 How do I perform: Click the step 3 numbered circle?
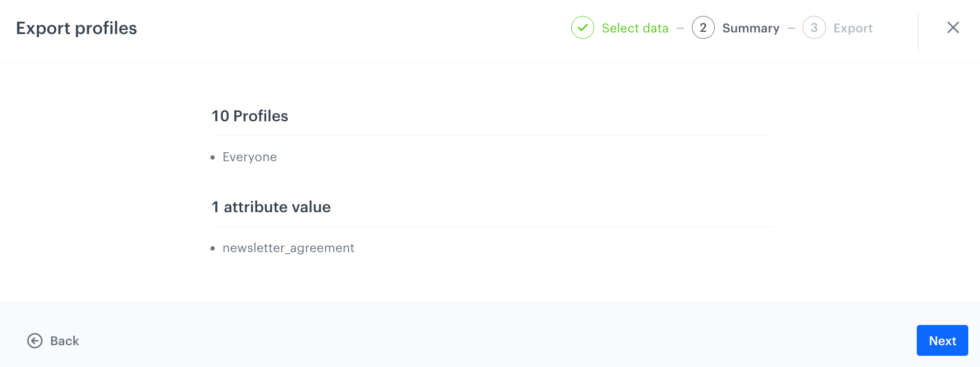pos(814,28)
